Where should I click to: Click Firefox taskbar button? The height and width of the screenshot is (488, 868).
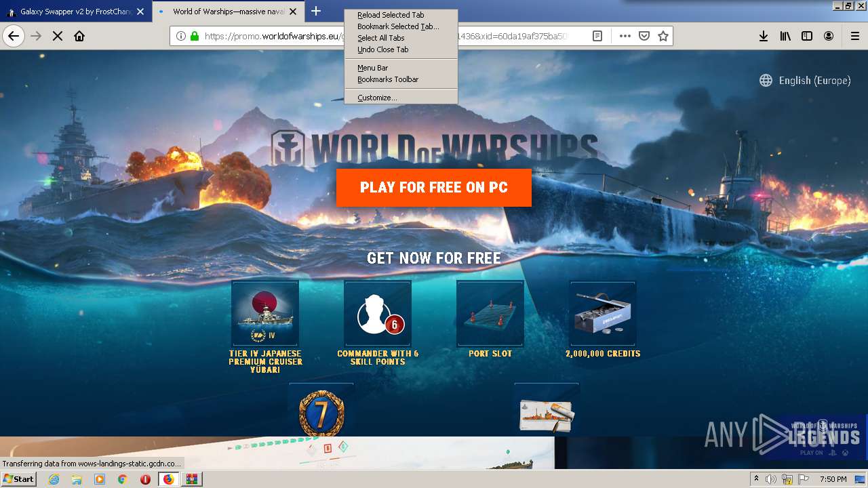click(x=168, y=479)
